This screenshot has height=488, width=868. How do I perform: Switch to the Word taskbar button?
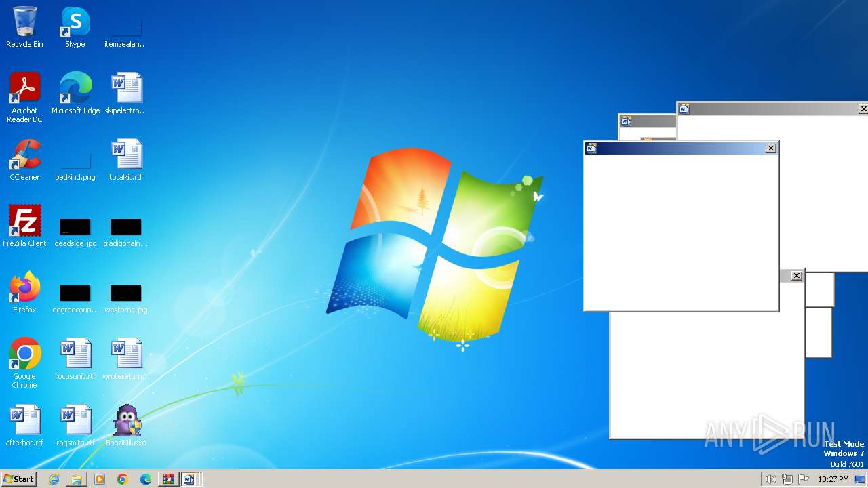(189, 479)
